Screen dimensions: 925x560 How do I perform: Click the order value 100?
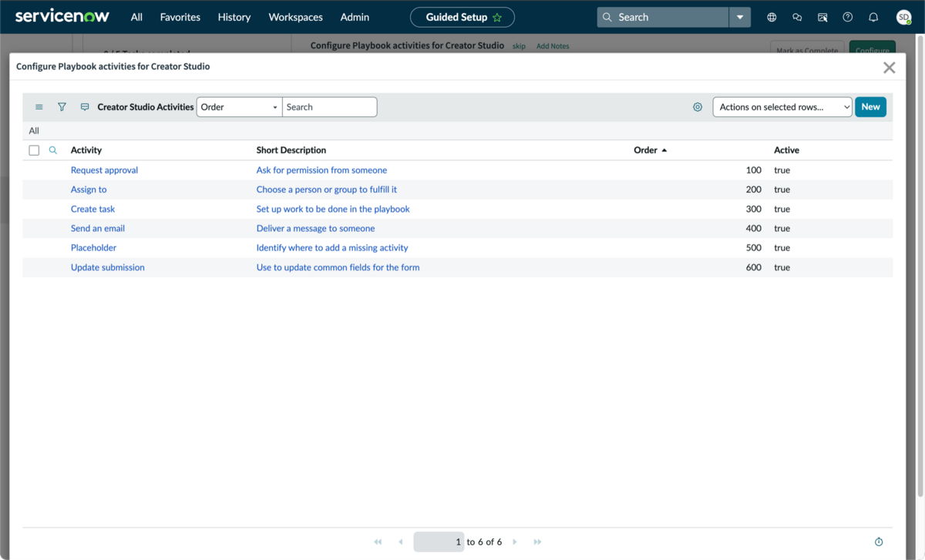[753, 170]
